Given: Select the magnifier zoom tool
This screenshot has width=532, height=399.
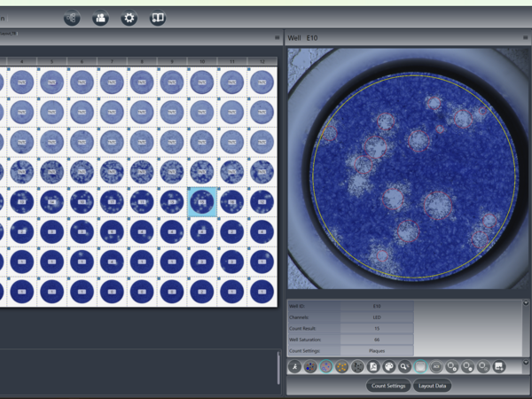Looking at the screenshot, I should pyautogui.click(x=405, y=366).
